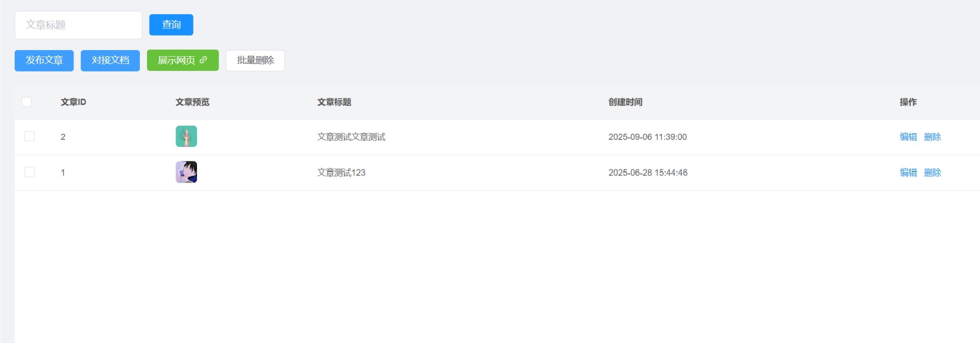980x343 pixels.
Task: Click the 文章ID column header
Action: [73, 102]
